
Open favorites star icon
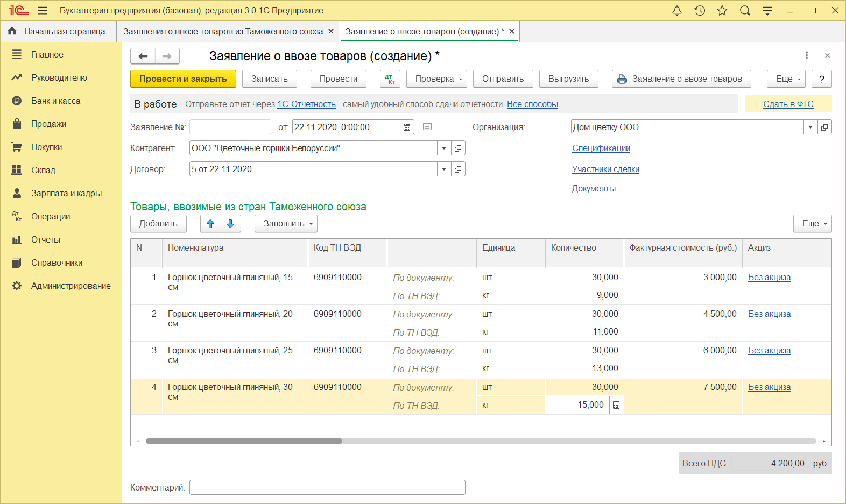pos(722,11)
